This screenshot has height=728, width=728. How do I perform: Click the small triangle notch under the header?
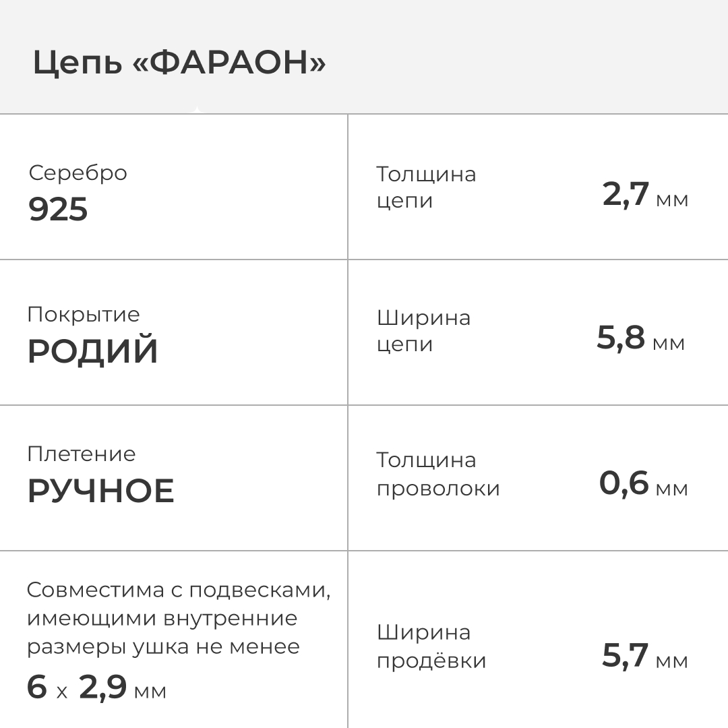tap(196, 110)
